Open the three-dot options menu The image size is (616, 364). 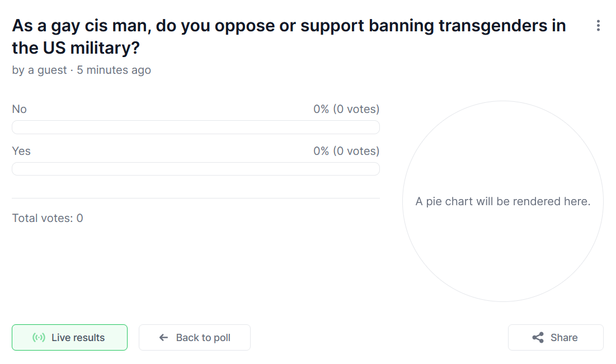point(598,26)
